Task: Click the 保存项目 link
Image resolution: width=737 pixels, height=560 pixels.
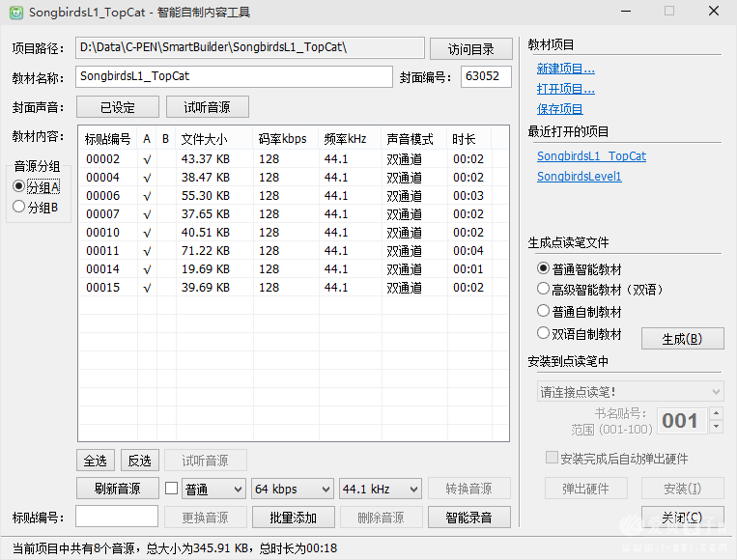Action: click(559, 109)
